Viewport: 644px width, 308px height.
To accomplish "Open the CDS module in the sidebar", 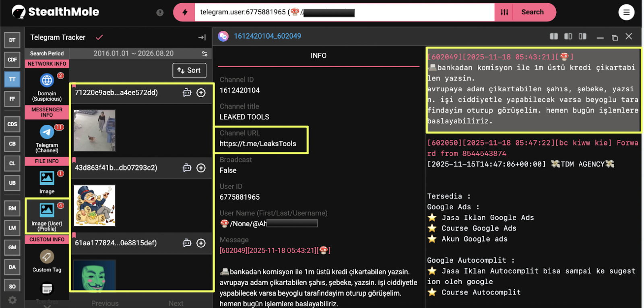I will (x=12, y=124).
